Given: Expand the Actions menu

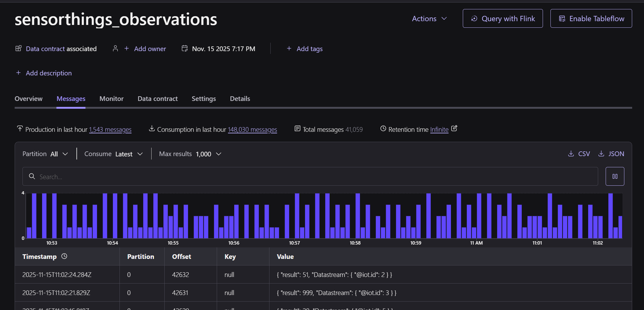Looking at the screenshot, I should pyautogui.click(x=429, y=19).
